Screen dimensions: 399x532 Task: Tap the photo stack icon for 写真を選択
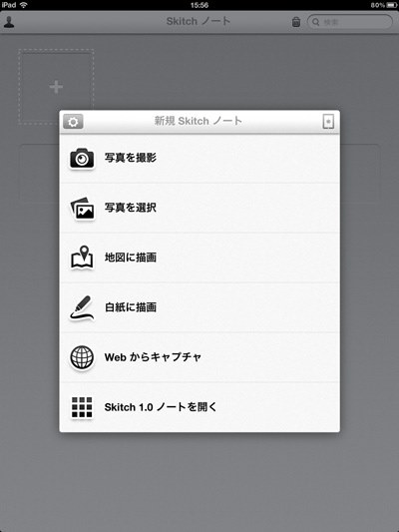point(82,208)
